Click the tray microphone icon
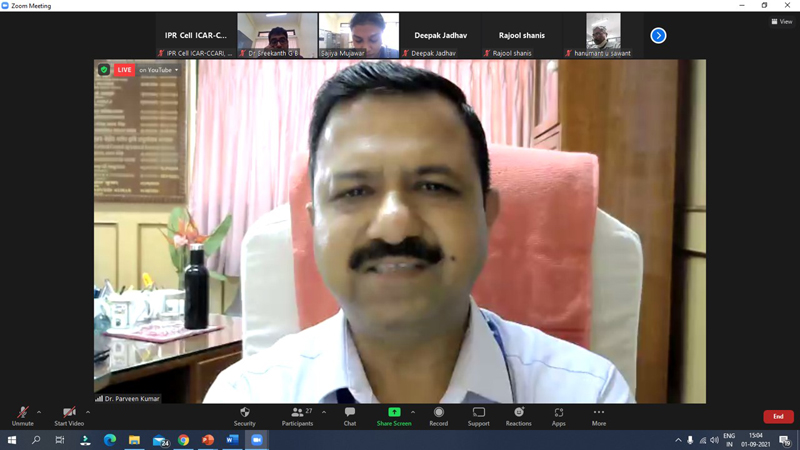This screenshot has height=450, width=800. pyautogui.click(x=690, y=440)
